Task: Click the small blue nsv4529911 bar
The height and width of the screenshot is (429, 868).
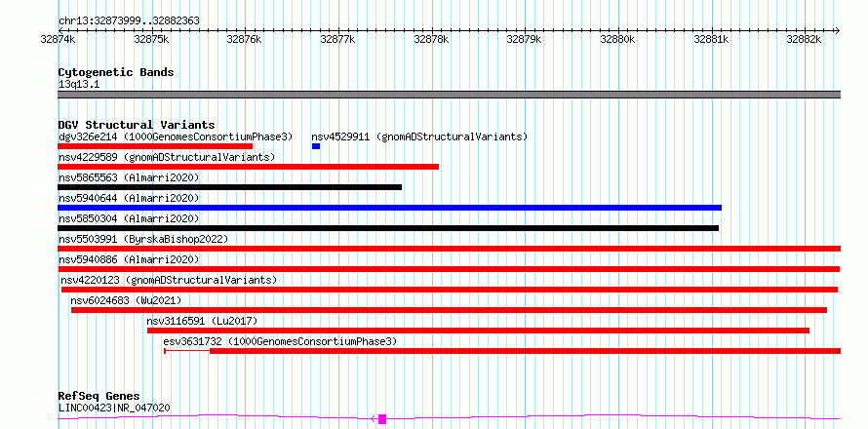Action: (x=316, y=146)
